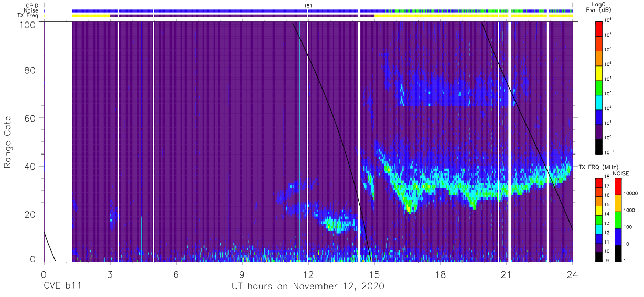Click the 'Range Gate' y-axis title
The image size is (644, 297).
point(8,142)
